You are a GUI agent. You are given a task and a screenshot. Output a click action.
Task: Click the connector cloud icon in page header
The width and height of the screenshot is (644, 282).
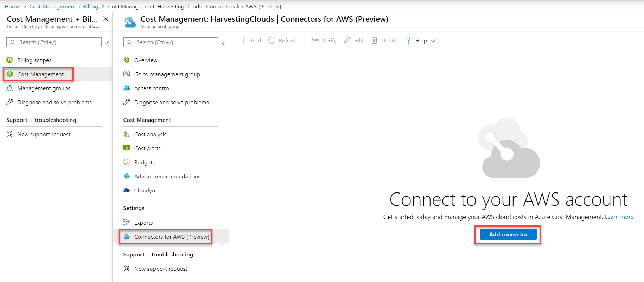[130, 22]
